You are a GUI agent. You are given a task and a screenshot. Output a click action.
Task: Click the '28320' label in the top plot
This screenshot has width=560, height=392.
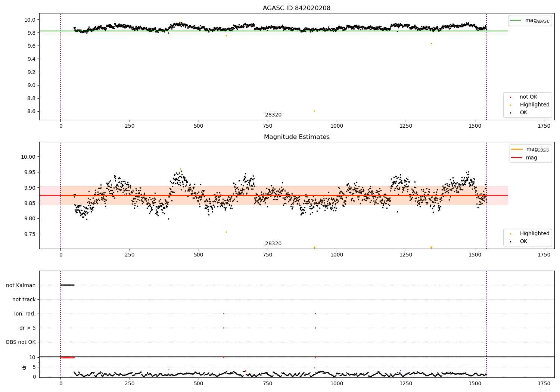click(273, 115)
